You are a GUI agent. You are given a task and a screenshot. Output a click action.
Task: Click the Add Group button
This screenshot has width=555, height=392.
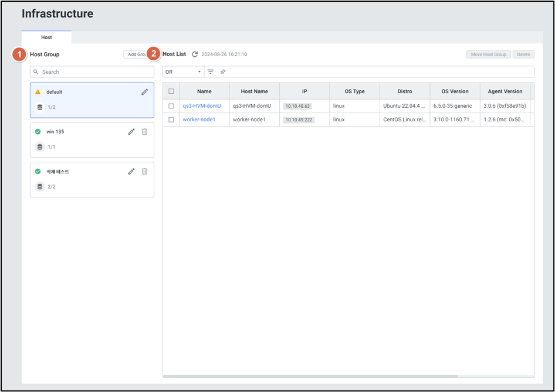pos(136,54)
